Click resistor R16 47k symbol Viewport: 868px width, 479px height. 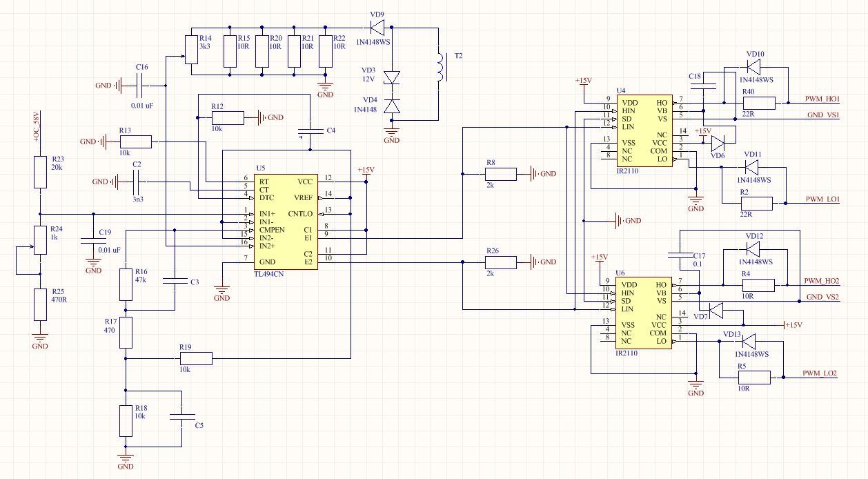click(x=126, y=284)
